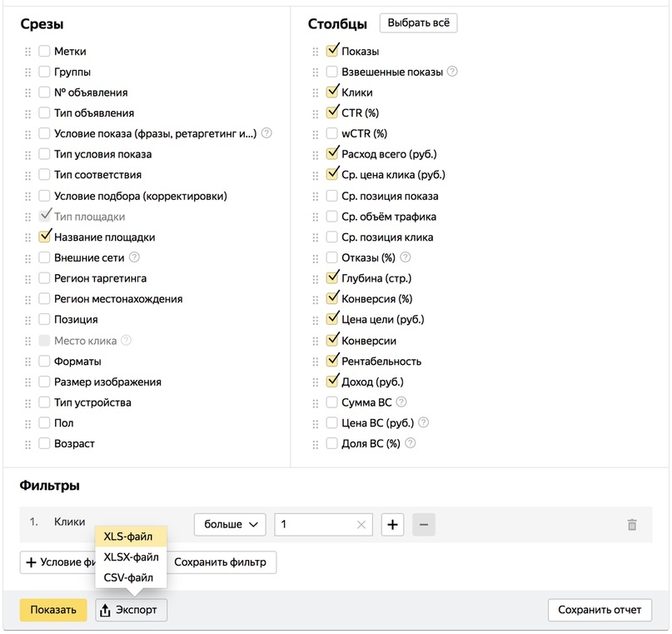Click the help icon beside Цена ВС (руб.)
Image resolution: width=672 pixels, height=634 pixels.
(423, 422)
